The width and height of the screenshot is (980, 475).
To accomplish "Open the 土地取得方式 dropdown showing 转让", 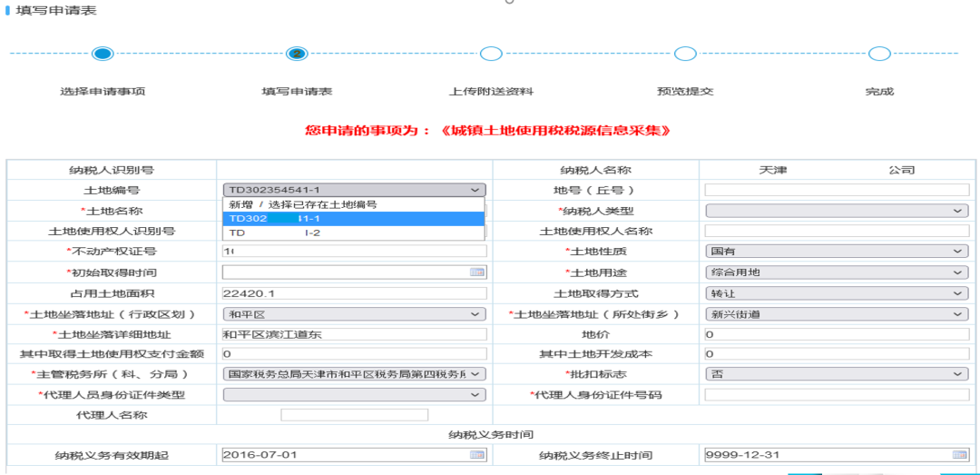I will pyautogui.click(x=837, y=292).
